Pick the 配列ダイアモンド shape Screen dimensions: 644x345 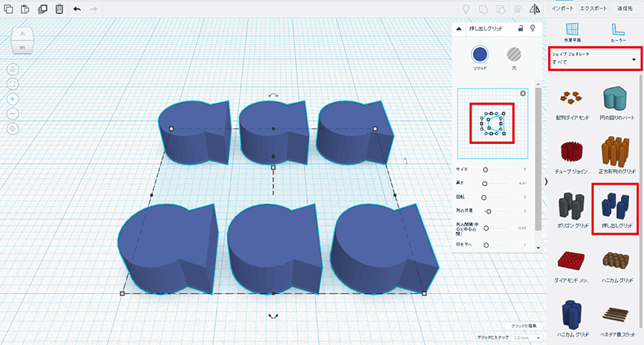pos(572,103)
